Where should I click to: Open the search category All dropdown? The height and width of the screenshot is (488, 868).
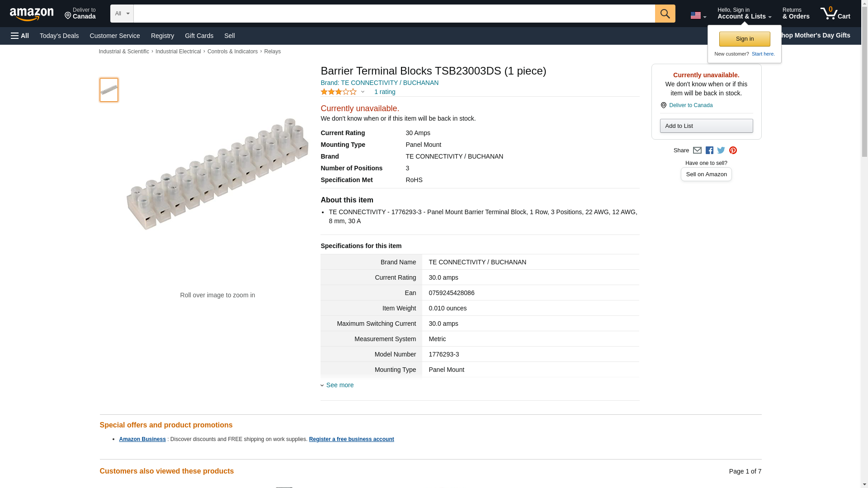[122, 14]
